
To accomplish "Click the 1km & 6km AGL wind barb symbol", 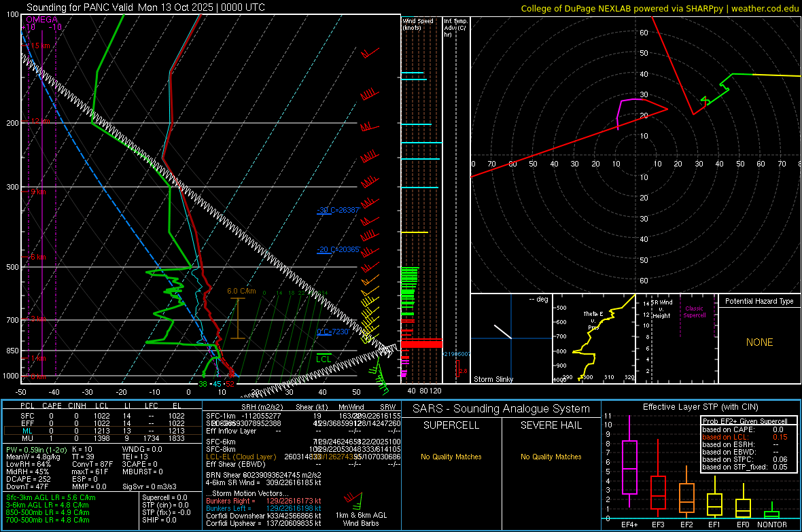I will tap(353, 499).
